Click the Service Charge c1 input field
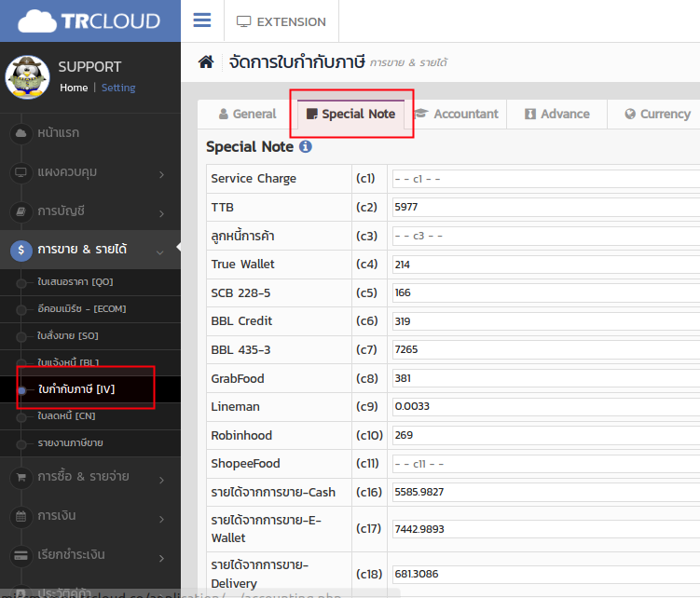 click(546, 179)
